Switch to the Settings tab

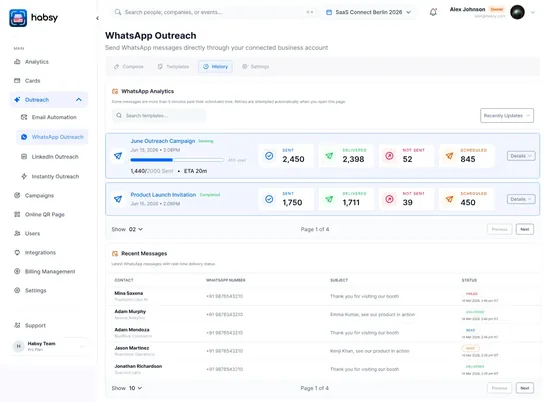[255, 66]
